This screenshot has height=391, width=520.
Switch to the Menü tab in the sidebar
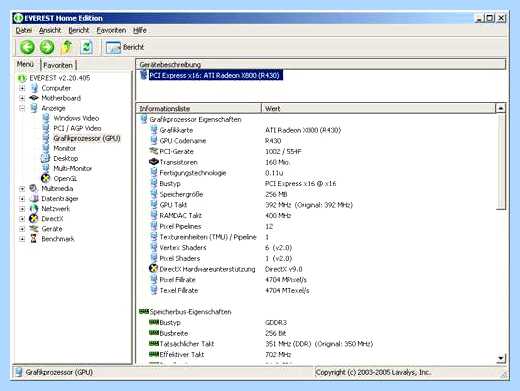pyautogui.click(x=25, y=64)
